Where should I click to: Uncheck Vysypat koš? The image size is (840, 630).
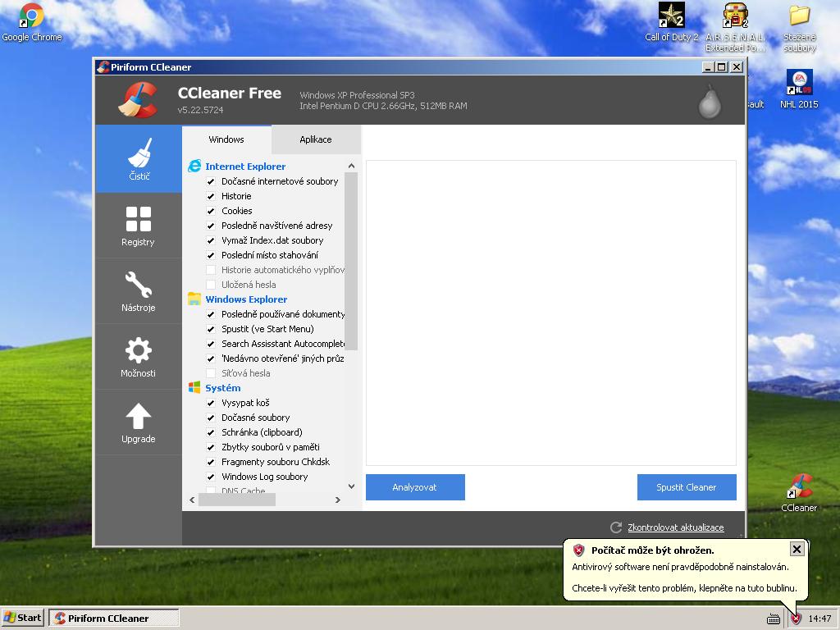211,403
